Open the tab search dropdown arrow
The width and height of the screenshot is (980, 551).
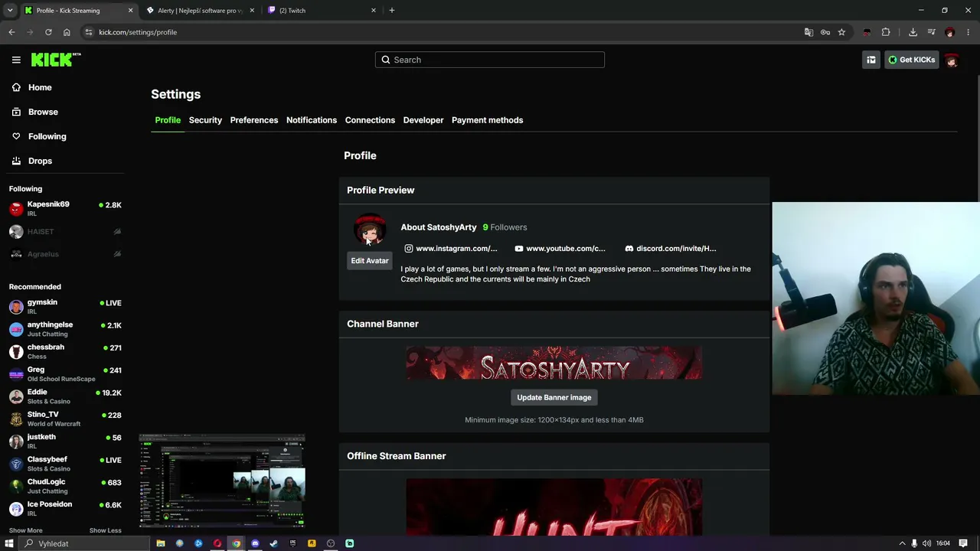pyautogui.click(x=10, y=10)
